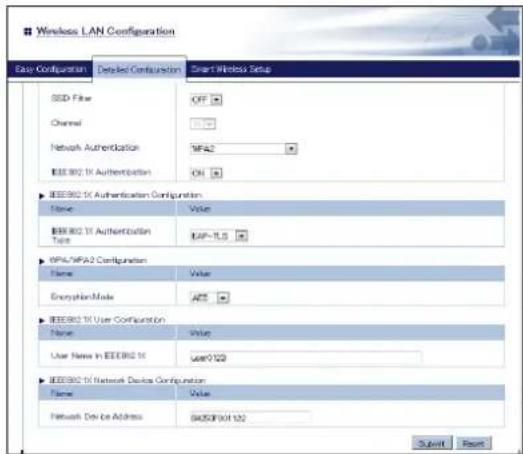The image size is (523, 454).
Task: Open the Encryption Mode AES dropdown
Action: (x=210, y=298)
